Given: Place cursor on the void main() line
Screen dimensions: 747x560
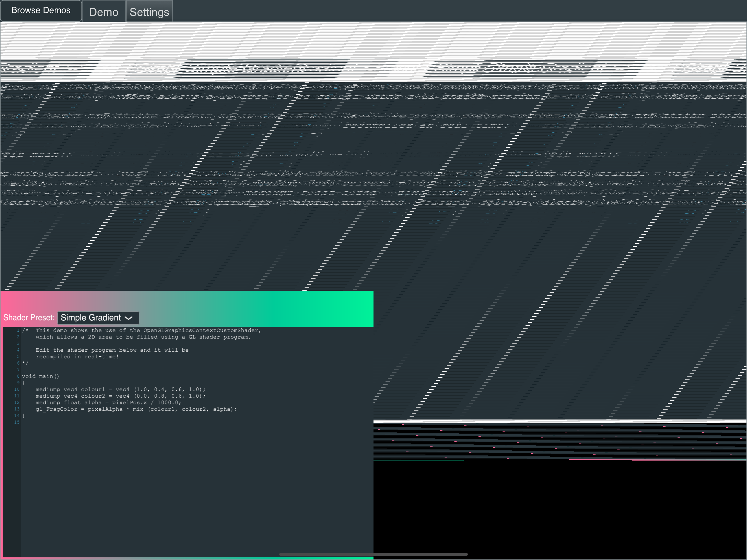Looking at the screenshot, I should [40, 376].
